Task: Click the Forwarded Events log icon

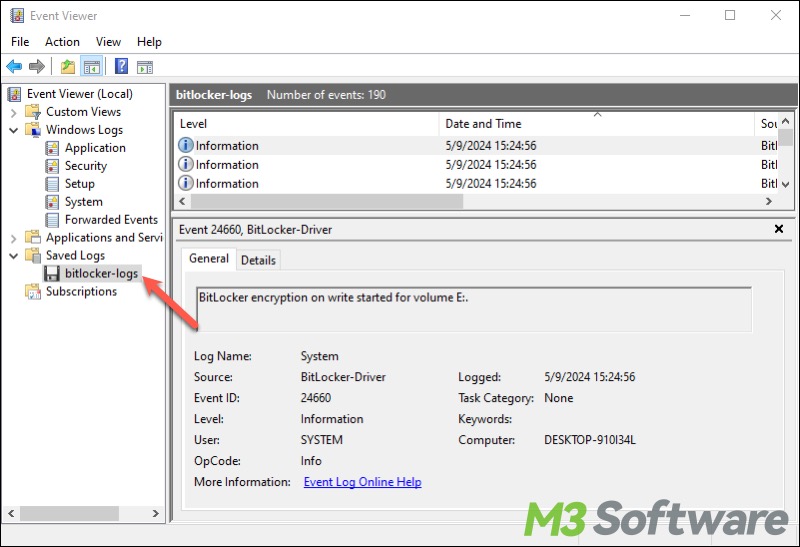Action: point(52,220)
